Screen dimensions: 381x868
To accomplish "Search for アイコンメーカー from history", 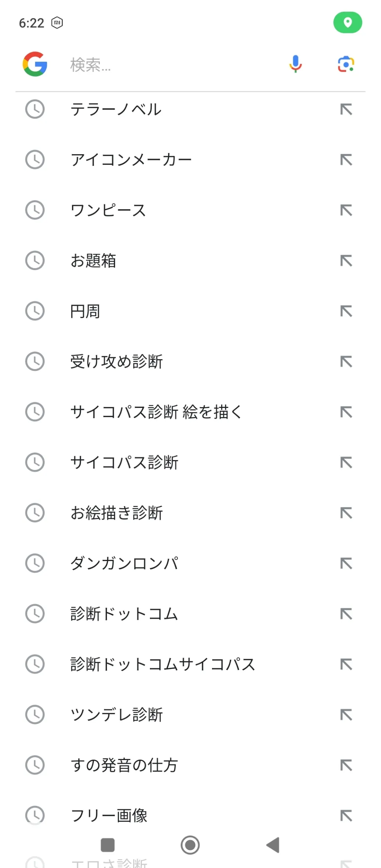I will (131, 160).
